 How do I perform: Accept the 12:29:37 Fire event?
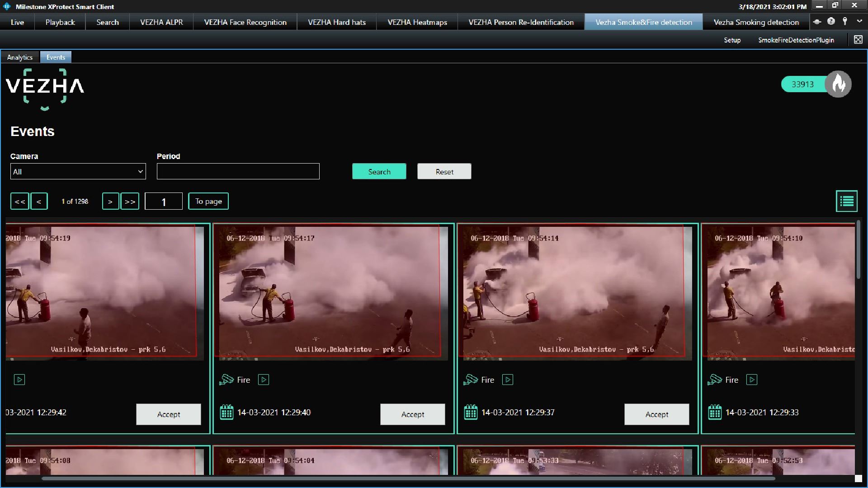click(x=657, y=414)
